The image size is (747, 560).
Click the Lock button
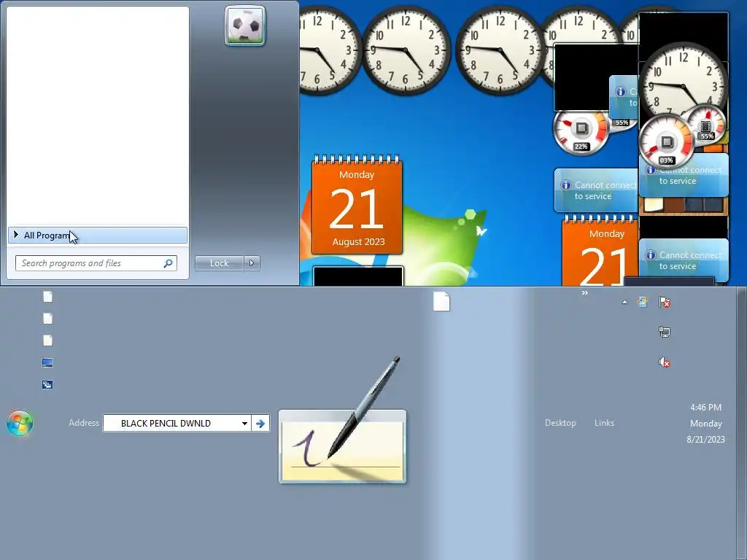pos(219,262)
